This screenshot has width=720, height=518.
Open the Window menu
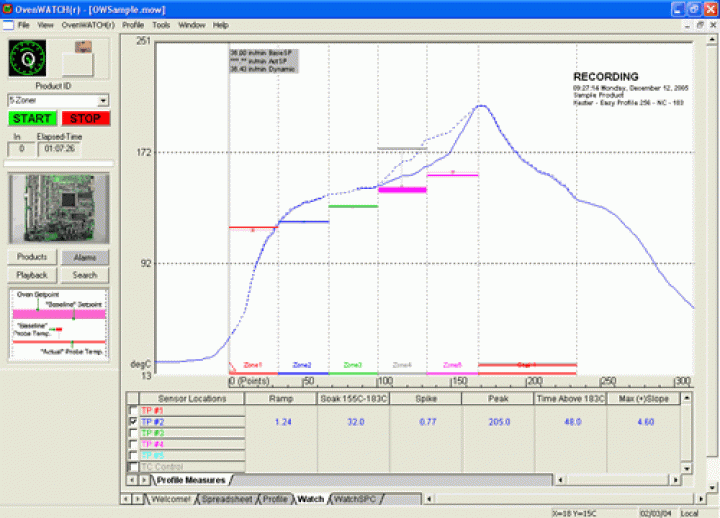(x=191, y=25)
